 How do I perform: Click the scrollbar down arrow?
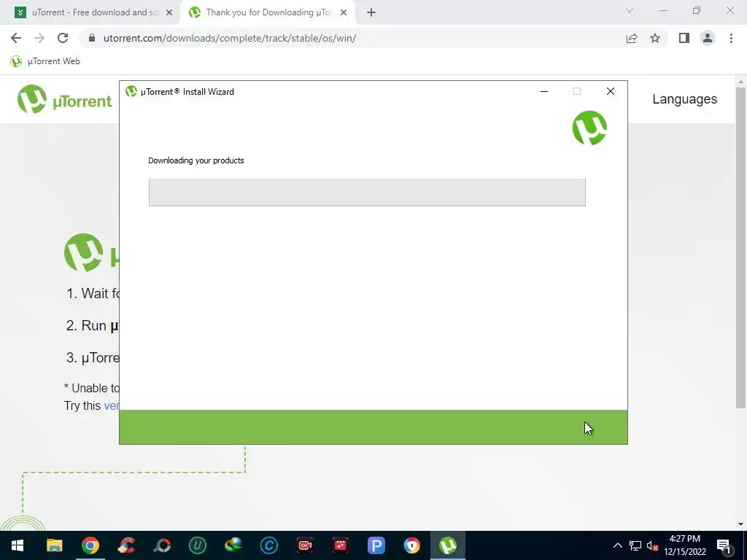(740, 524)
